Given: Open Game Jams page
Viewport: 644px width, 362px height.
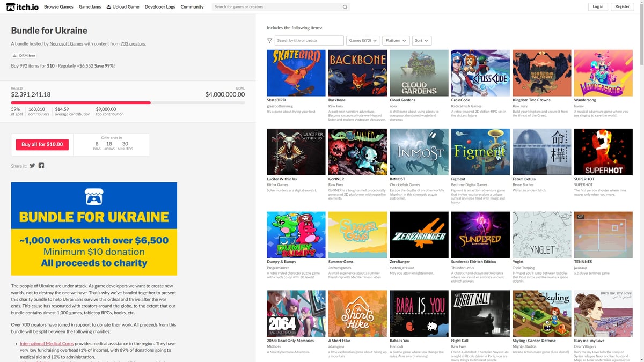Looking at the screenshot, I should tap(90, 7).
